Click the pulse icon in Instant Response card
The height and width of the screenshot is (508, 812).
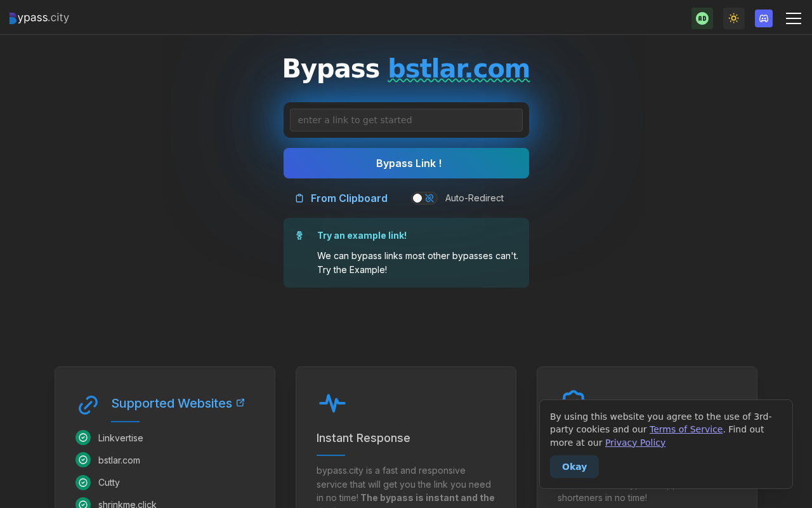coord(332,403)
